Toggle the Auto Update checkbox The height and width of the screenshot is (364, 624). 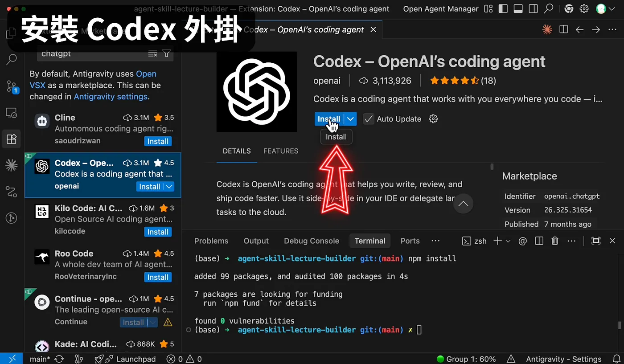tap(368, 119)
